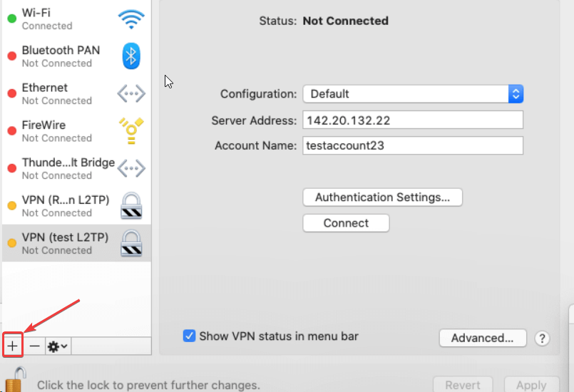Select the Thunderbolt Bridge icon
574x392 pixels.
131,168
